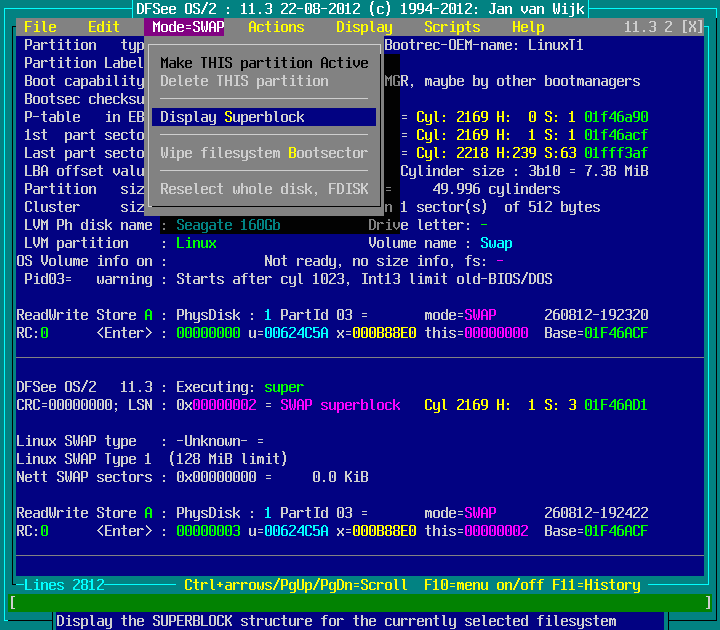Viewport: 720px width, 630px height.
Task: Open the Help menu
Action: 528,27
